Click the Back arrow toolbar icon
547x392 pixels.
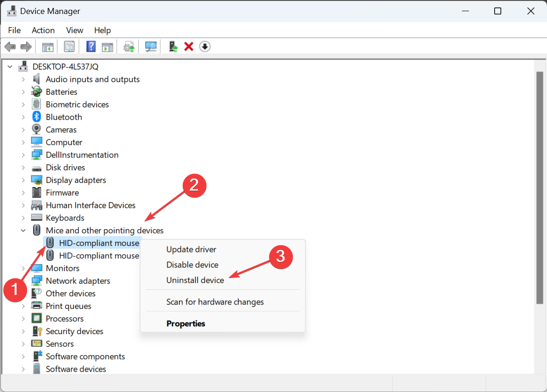pos(10,46)
